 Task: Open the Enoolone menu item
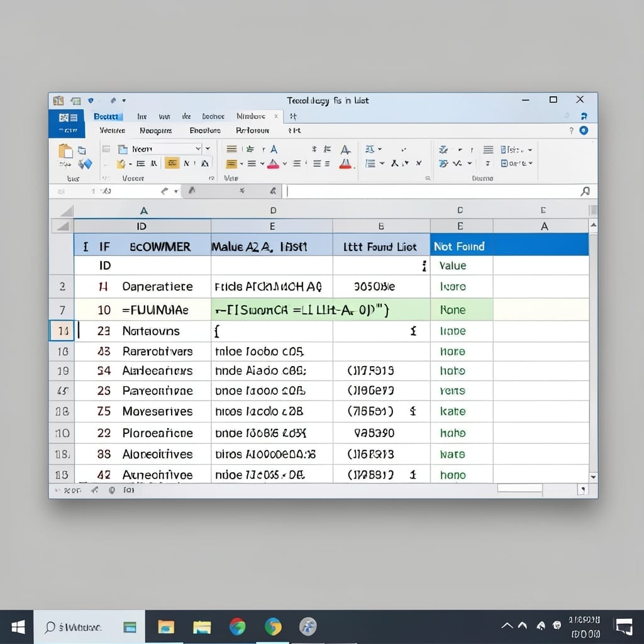pyautogui.click(x=205, y=131)
